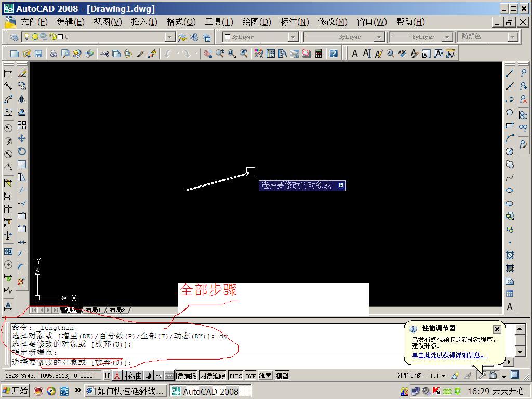This screenshot has width=532, height=399.
Task: Click the layer color swatch in layer control
Action: (x=60, y=37)
